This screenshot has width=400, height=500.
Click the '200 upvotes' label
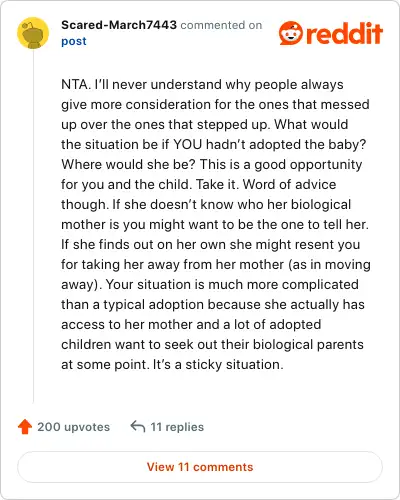click(73, 427)
